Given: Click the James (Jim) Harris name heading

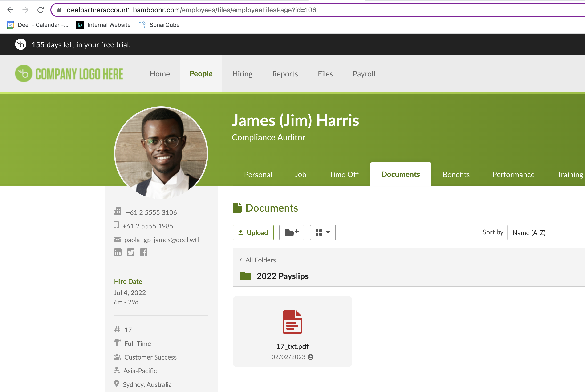Looking at the screenshot, I should (x=295, y=120).
